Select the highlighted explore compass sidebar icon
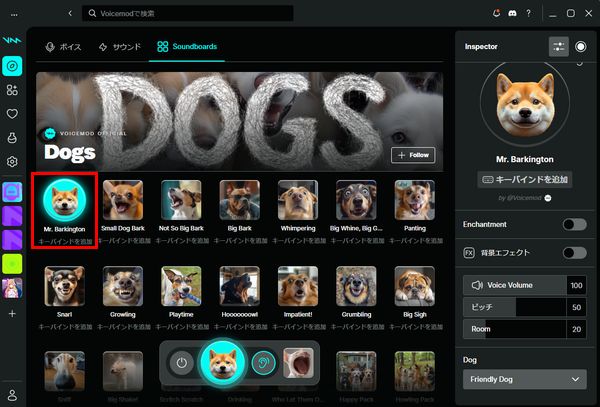The height and width of the screenshot is (407, 600). [x=12, y=66]
